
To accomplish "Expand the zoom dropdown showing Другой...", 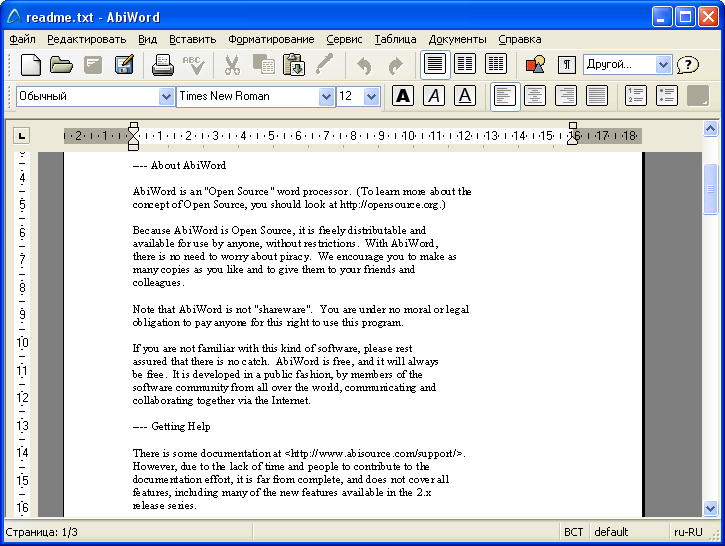I will (x=663, y=64).
